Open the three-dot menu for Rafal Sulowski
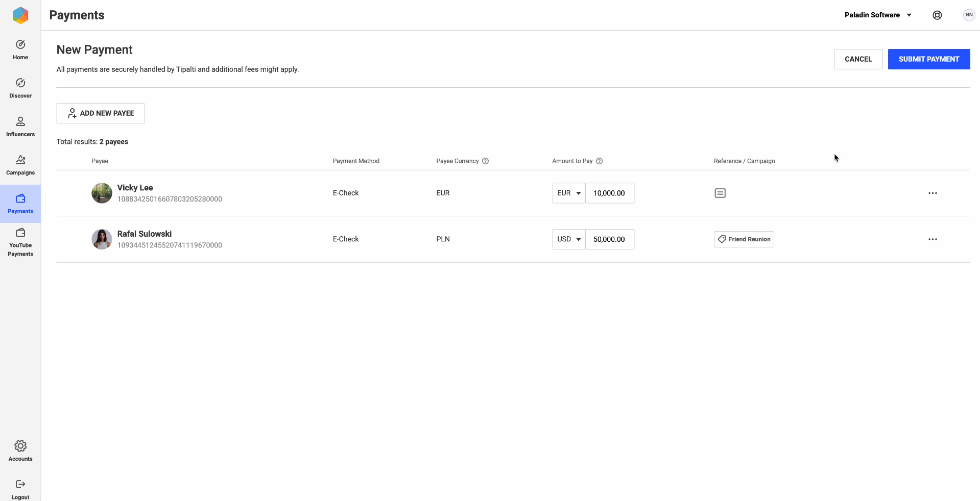980x501 pixels. coord(933,239)
